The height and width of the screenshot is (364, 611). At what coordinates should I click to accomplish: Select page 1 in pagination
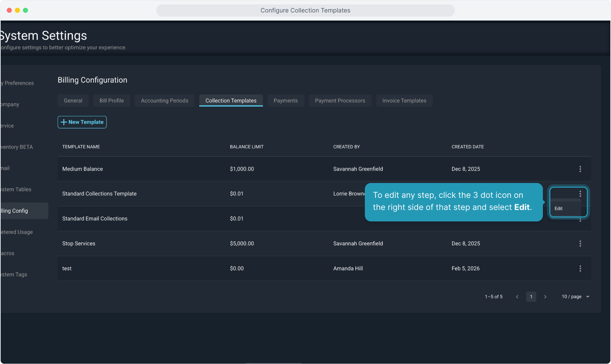(x=531, y=297)
